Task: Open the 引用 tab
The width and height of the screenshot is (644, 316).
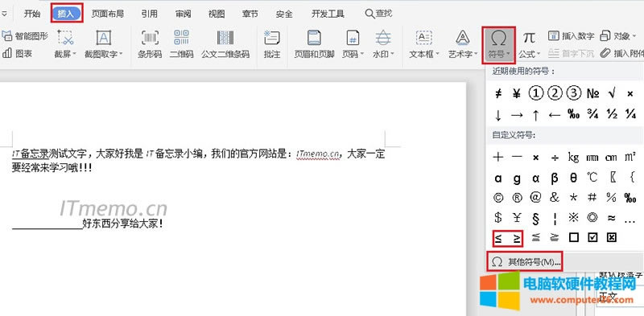Action: tap(149, 14)
